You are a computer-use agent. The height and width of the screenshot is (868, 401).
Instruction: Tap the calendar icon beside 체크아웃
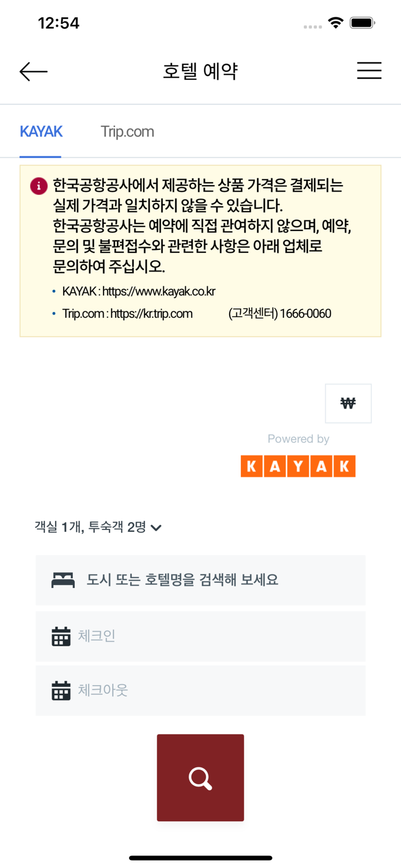tap(60, 690)
